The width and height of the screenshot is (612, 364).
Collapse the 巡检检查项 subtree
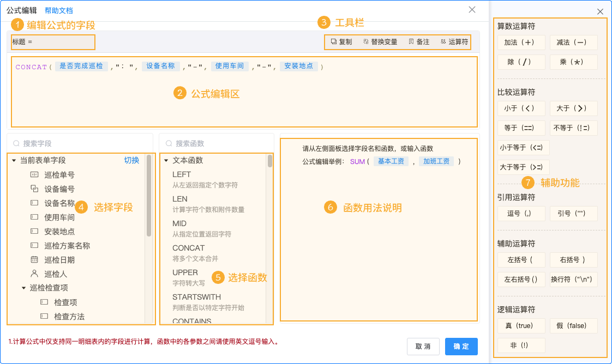click(x=23, y=288)
